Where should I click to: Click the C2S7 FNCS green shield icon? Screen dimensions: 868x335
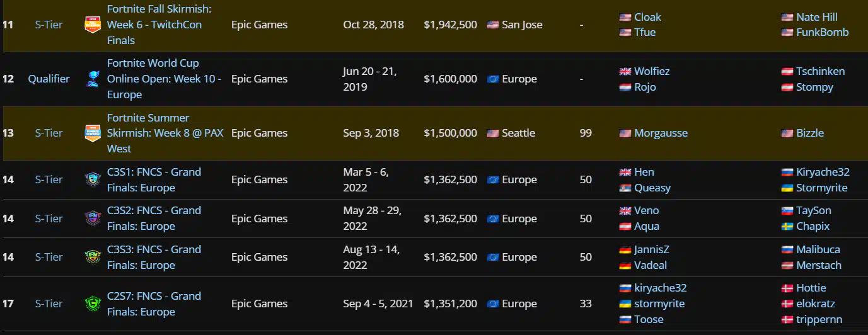coord(93,304)
